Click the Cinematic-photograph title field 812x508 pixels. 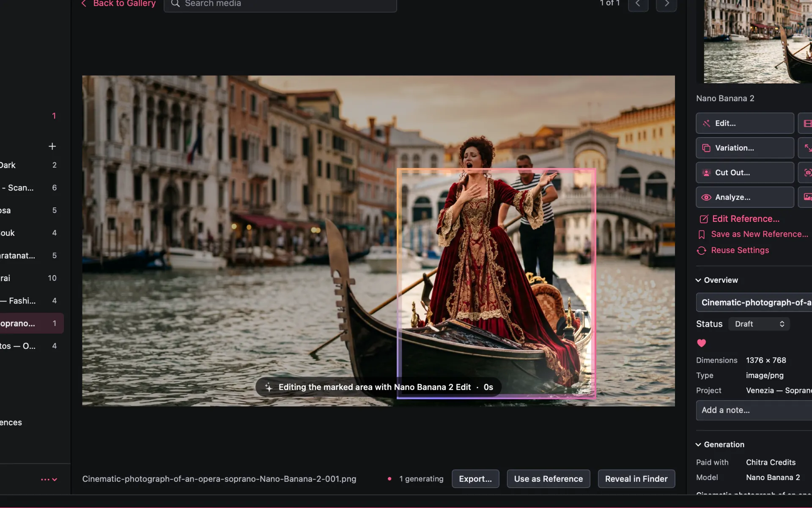click(x=754, y=302)
